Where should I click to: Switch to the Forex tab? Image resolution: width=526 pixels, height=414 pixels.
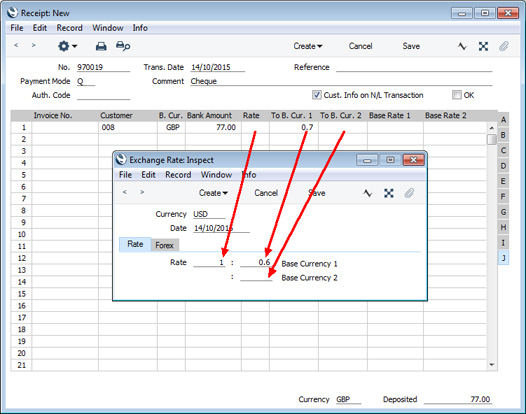[164, 245]
